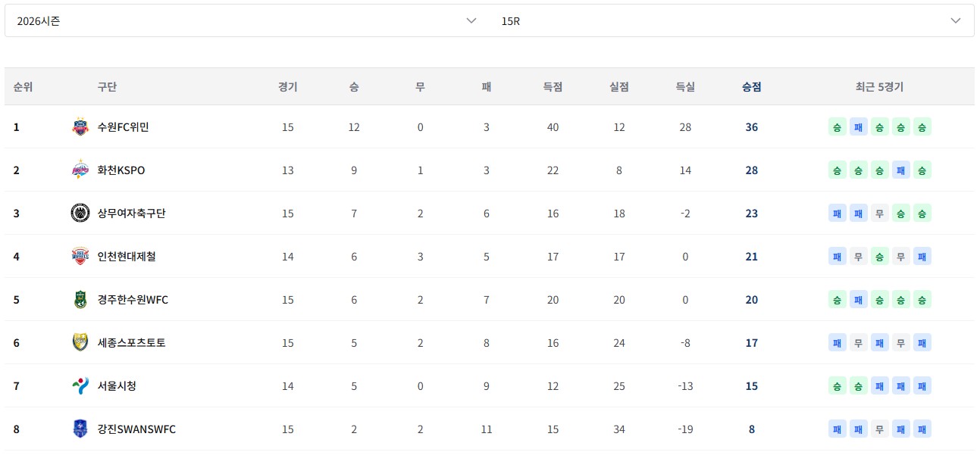The image size is (980, 474).
Task: Expand the 15R round dropdown
Action: coord(732,21)
